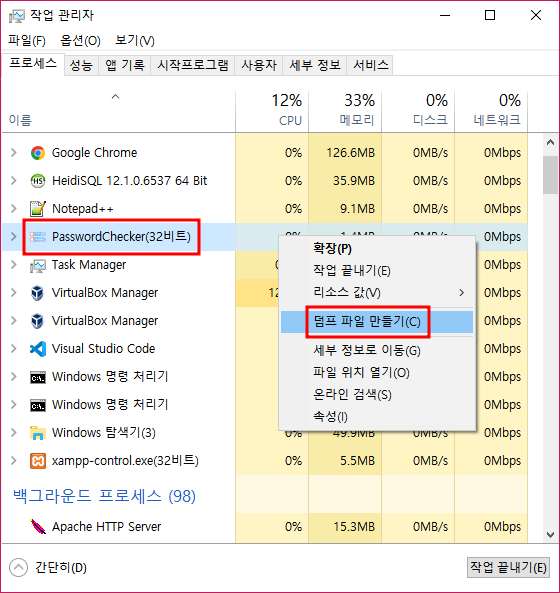Click Apache's 15.3MB memory value
This screenshot has height=593, width=560.
[x=354, y=526]
